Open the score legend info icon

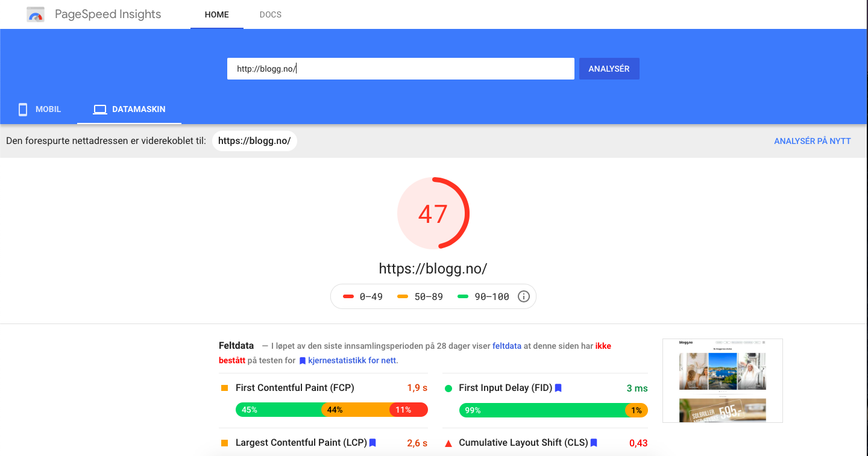pos(524,296)
